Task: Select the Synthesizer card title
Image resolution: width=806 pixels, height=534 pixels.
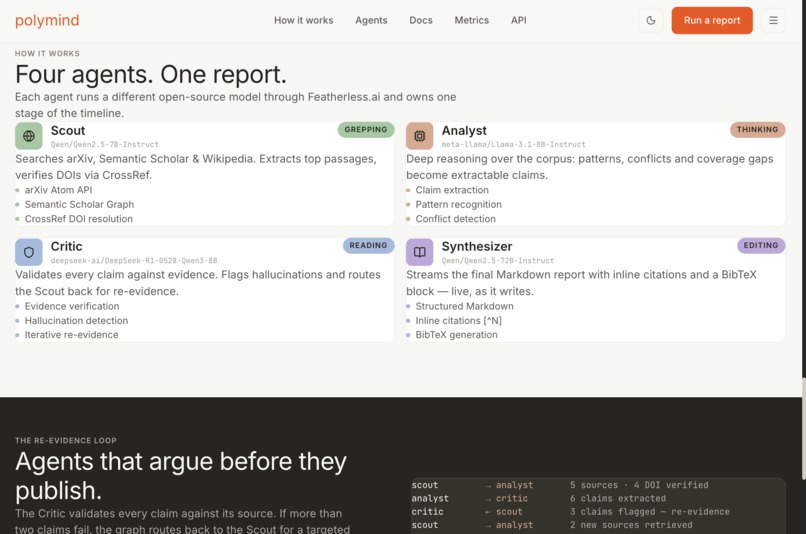Action: pyautogui.click(x=477, y=246)
